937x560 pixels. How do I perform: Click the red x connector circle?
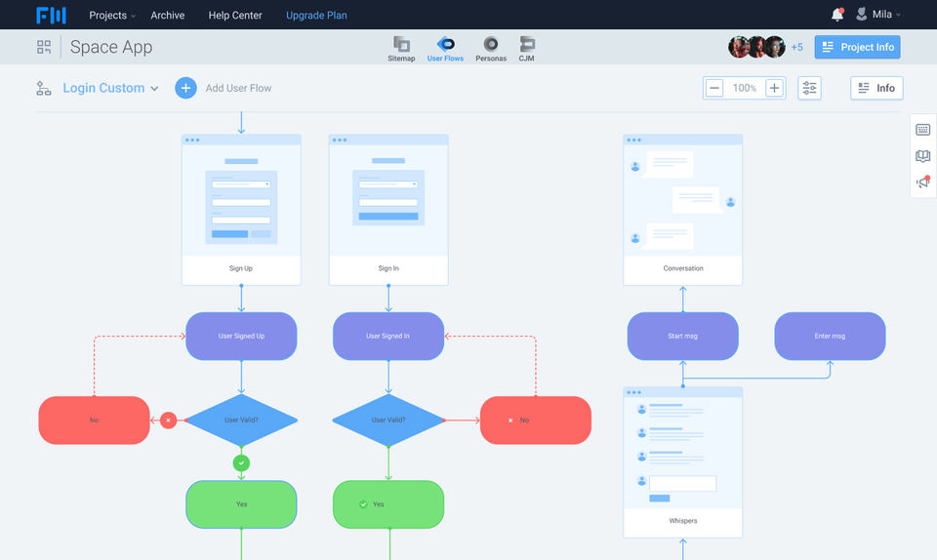click(x=169, y=420)
